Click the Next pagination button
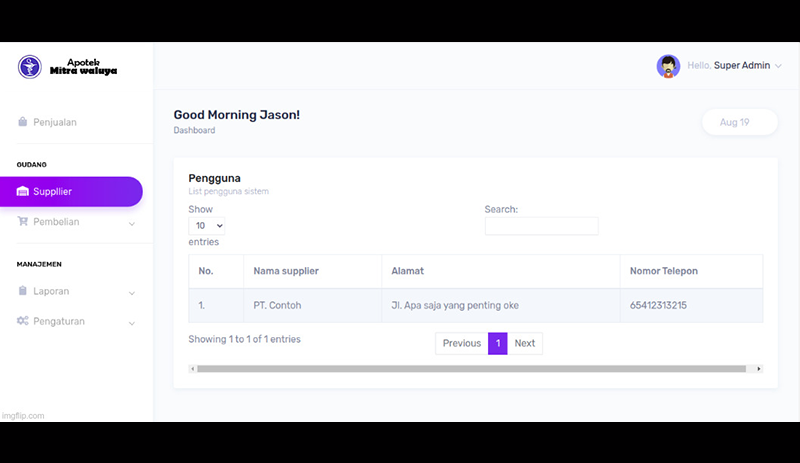The width and height of the screenshot is (800, 463). click(x=525, y=343)
